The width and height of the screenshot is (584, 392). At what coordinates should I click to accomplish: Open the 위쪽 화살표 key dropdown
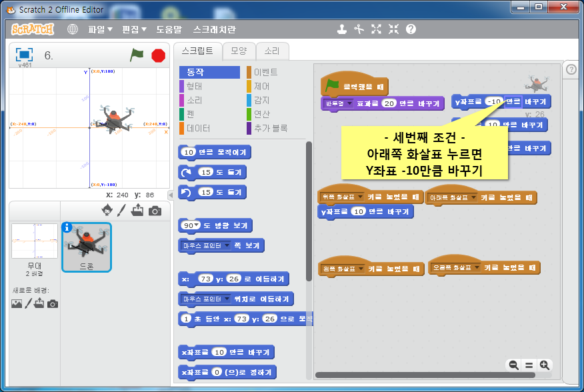click(342, 197)
